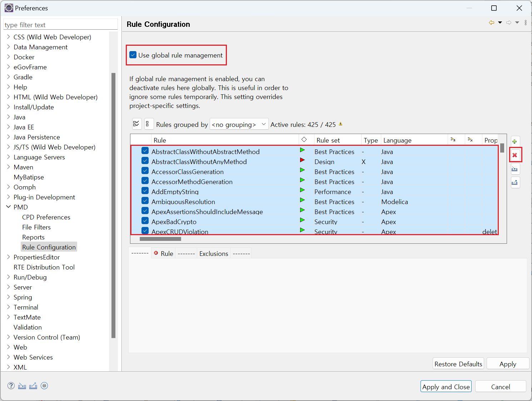The image size is (532, 401).
Task: Click the check all rules toolbar icon
Action: click(136, 124)
